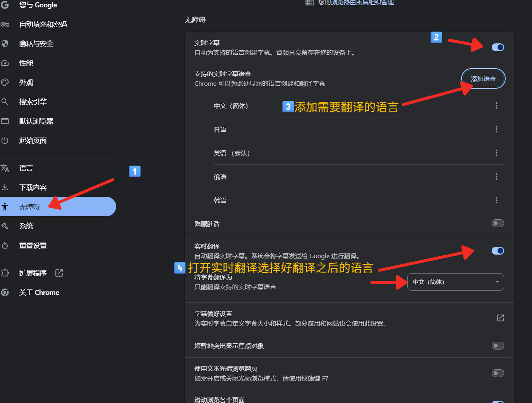
Task: Open 自动填充和密码 settings section
Action: pos(43,24)
